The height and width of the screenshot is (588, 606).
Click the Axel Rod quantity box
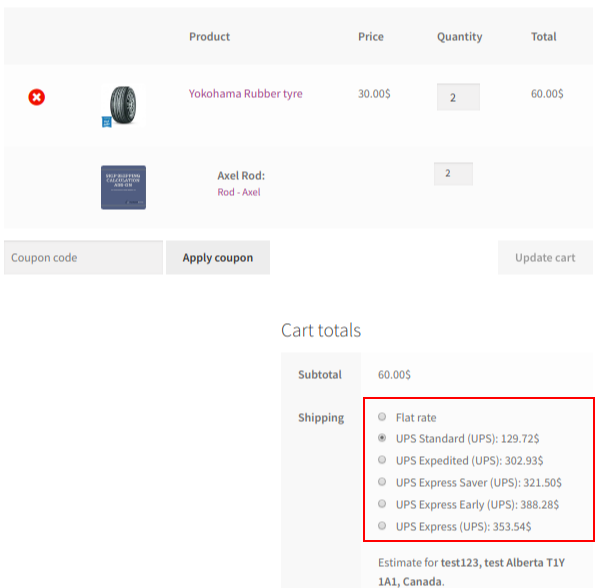click(453, 174)
